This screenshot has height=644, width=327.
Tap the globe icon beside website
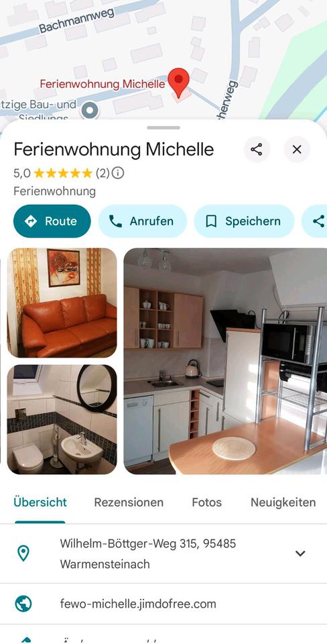[x=23, y=604]
